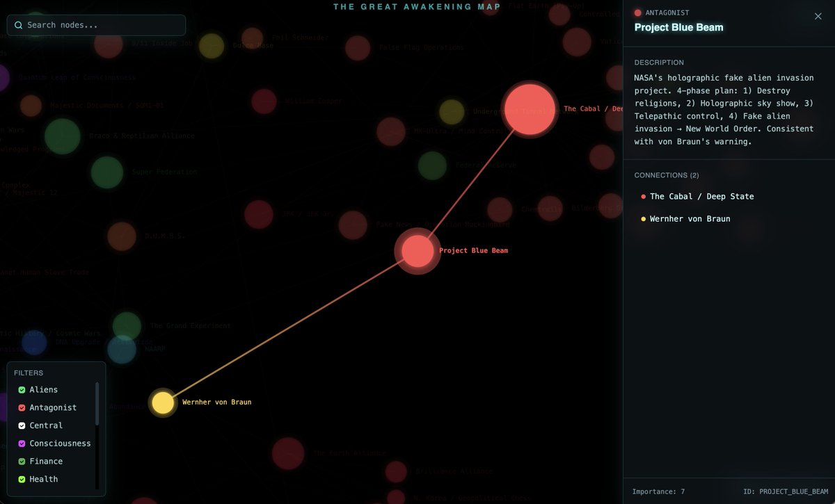This screenshot has width=835, height=504.
Task: Select the dimmed Underground Tunnel node
Action: [x=452, y=112]
